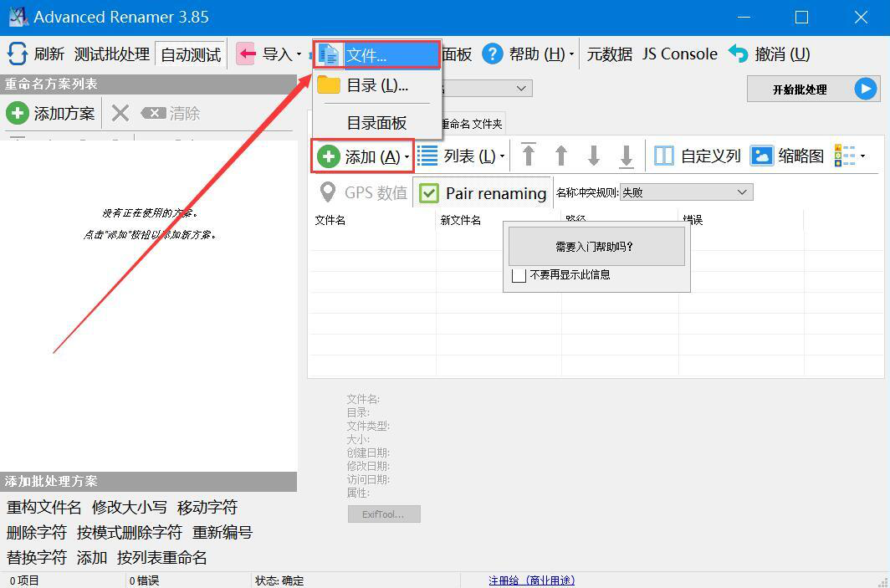
Task: Add 修改大小写 method
Action: (130, 508)
